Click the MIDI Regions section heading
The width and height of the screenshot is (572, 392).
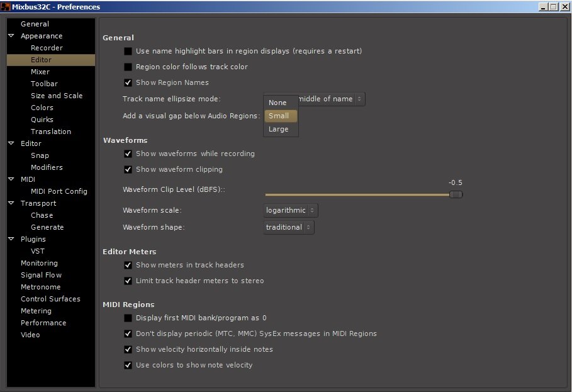click(x=128, y=305)
